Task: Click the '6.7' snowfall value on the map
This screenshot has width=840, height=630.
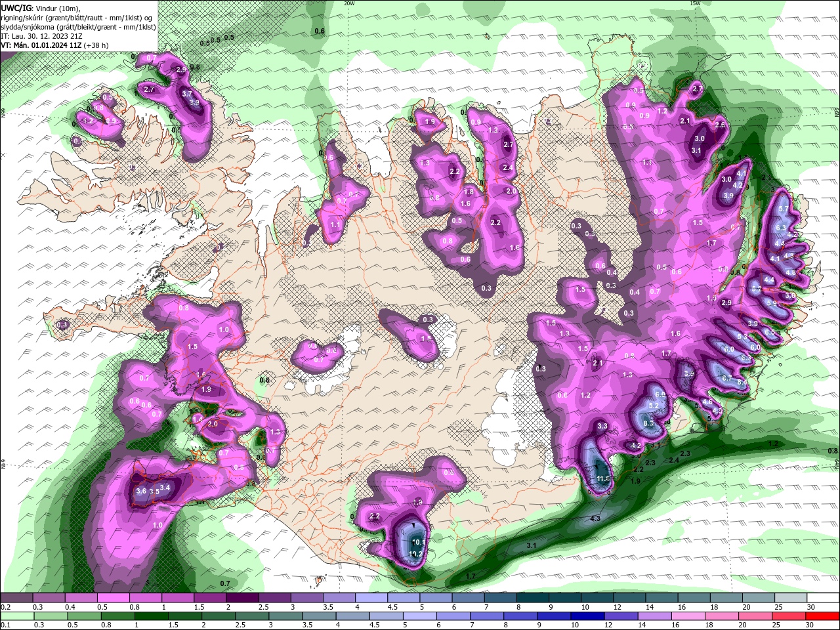Action: [726, 378]
